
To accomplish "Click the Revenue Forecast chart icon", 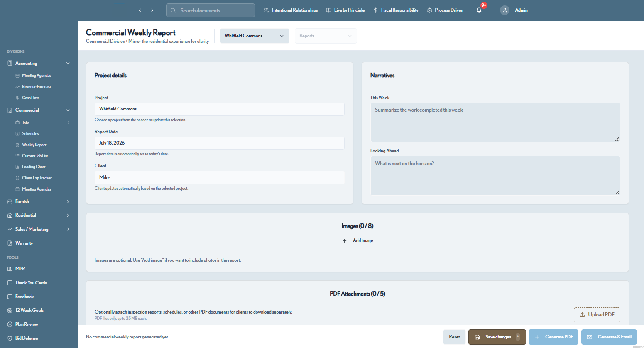I will click(x=17, y=87).
